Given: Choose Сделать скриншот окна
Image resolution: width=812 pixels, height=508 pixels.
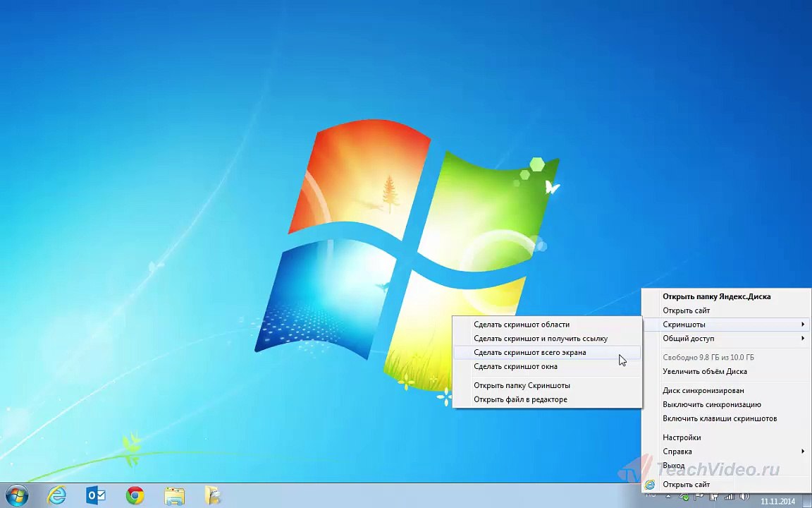Looking at the screenshot, I should click(x=547, y=366).
